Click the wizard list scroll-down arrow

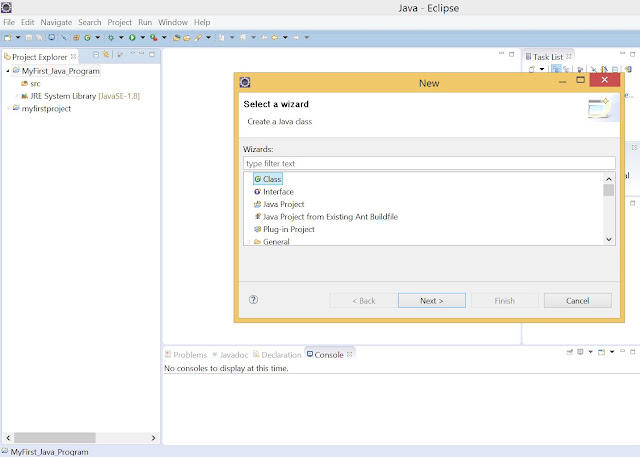click(x=609, y=240)
